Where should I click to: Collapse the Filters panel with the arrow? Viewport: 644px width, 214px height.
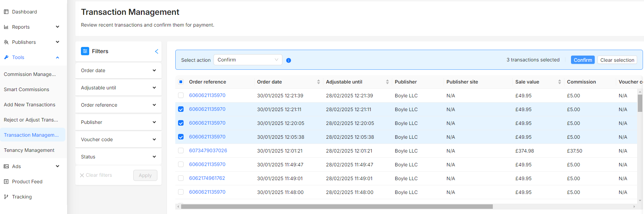[x=156, y=51]
